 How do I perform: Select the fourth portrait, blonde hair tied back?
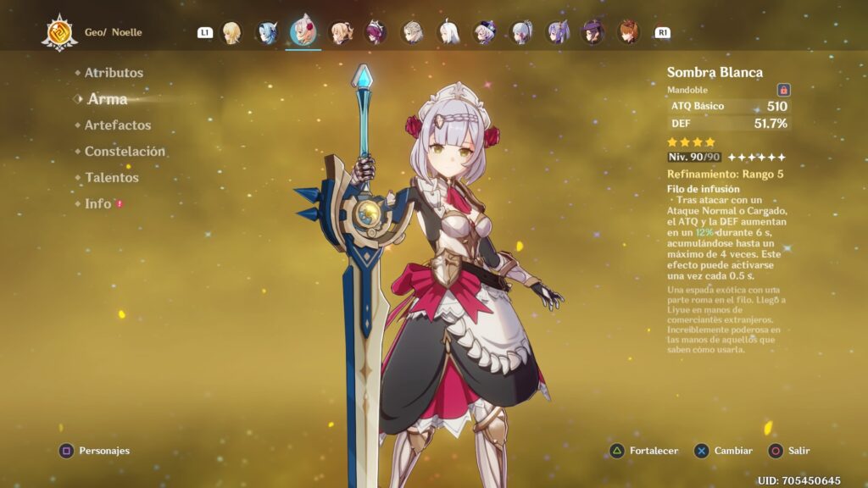pyautogui.click(x=340, y=33)
